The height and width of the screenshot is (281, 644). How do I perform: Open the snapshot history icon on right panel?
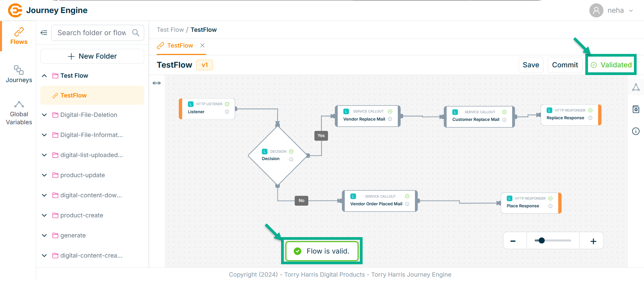(x=636, y=109)
